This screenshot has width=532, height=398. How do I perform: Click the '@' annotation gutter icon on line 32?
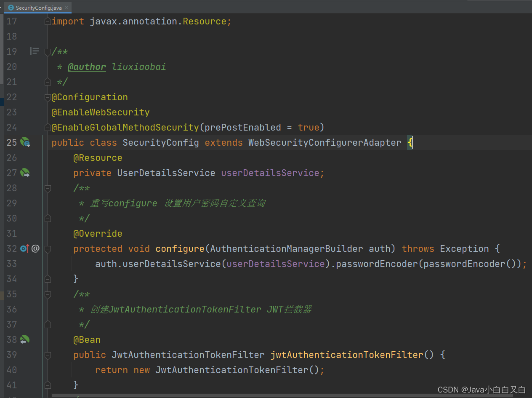[35, 248]
